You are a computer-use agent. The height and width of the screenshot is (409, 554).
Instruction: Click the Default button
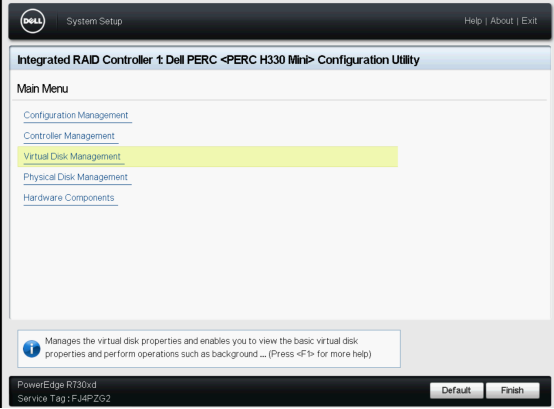pos(456,390)
